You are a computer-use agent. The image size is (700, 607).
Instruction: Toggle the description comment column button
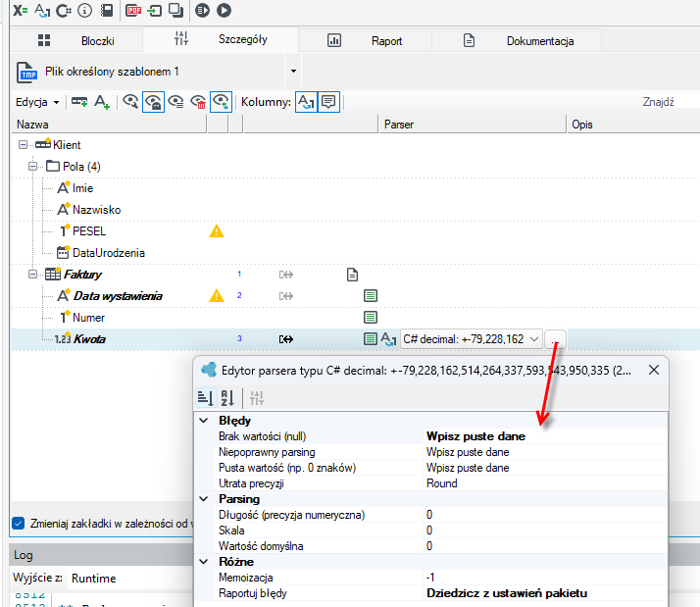pos(328,102)
